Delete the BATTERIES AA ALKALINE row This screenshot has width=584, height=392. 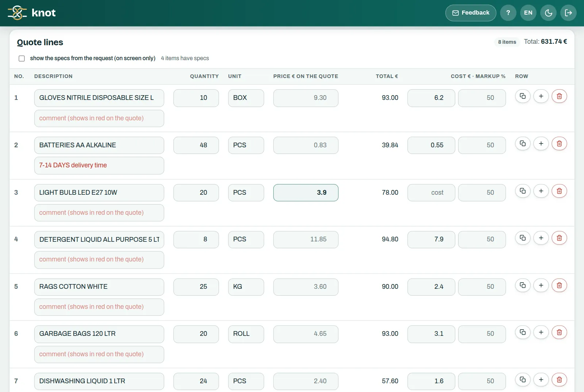pyautogui.click(x=559, y=144)
